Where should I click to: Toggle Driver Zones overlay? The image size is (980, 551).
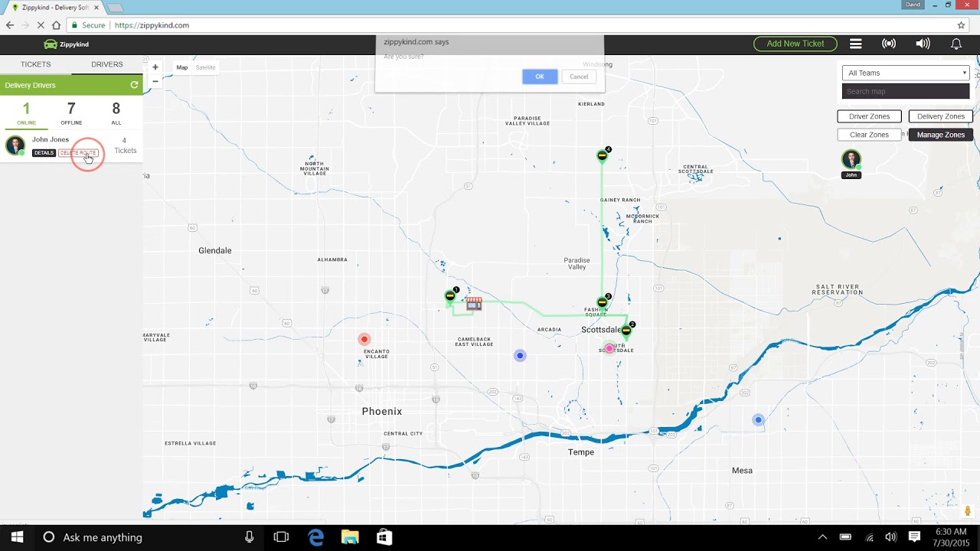tap(869, 116)
